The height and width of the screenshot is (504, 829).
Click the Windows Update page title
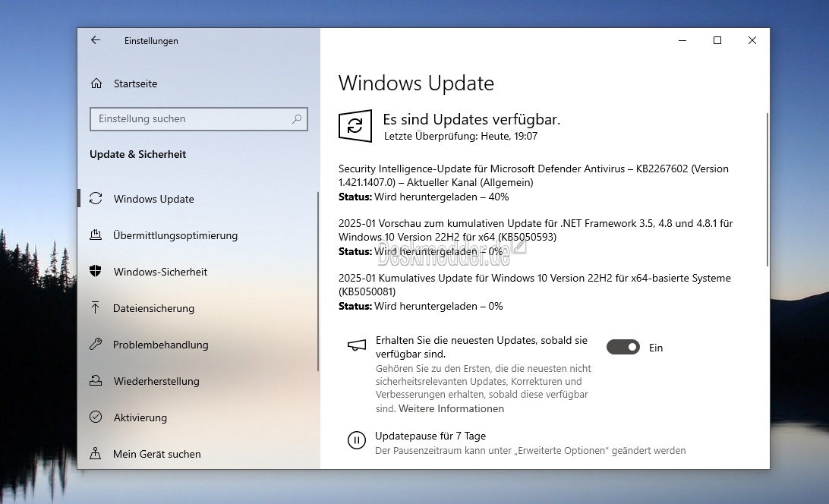(x=416, y=83)
